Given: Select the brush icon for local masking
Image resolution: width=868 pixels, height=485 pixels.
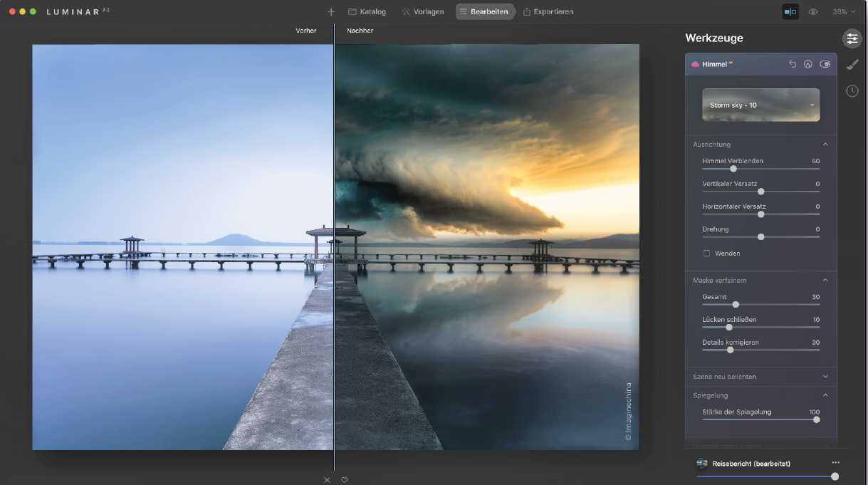Looking at the screenshot, I should [852, 65].
